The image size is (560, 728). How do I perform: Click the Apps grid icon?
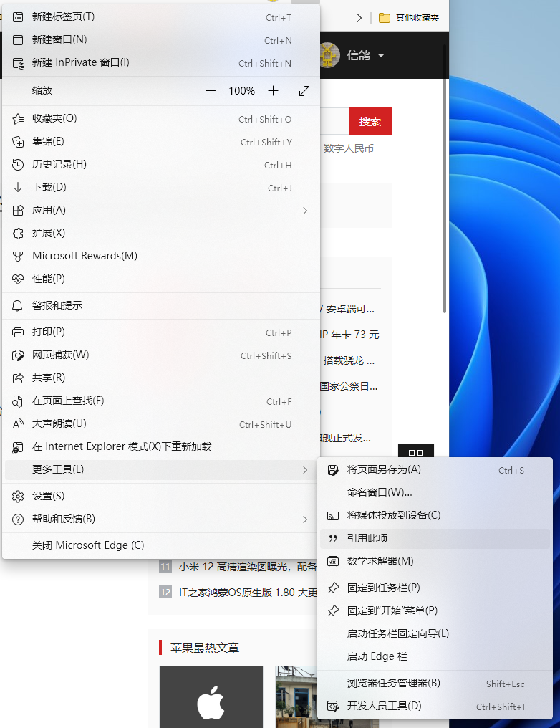18,211
